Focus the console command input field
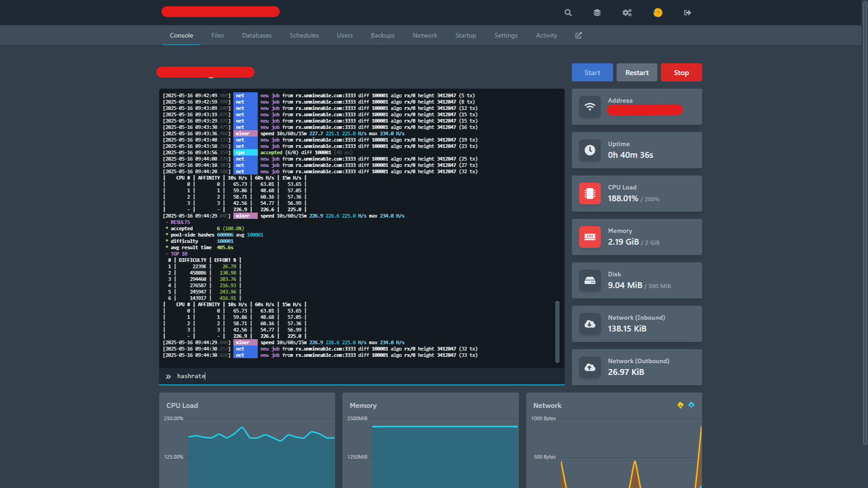 [362, 376]
